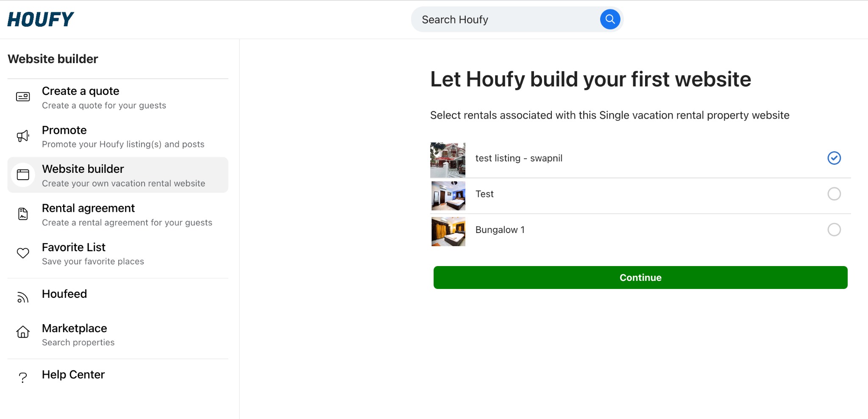
Task: Click 'Let Houfy build your first website' heading
Action: (x=590, y=79)
